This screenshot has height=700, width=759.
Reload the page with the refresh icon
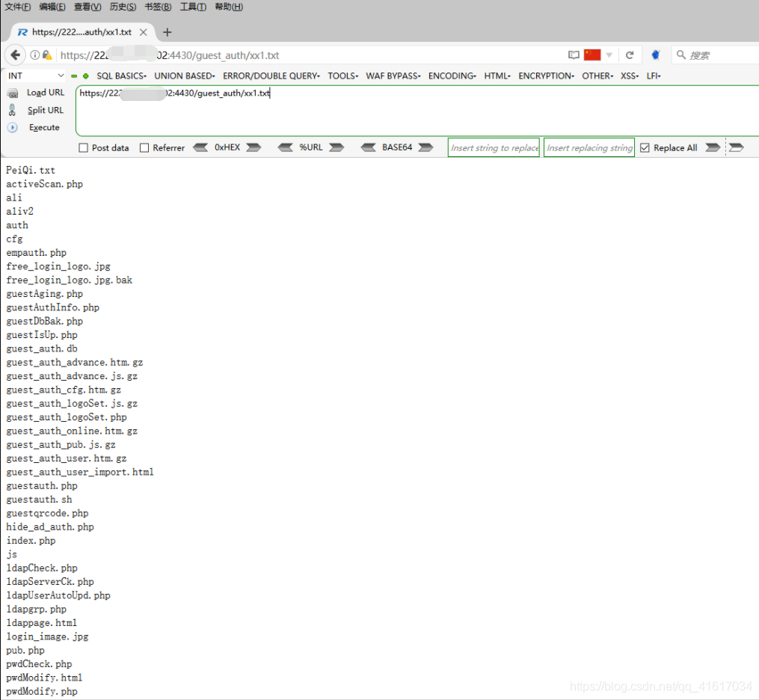630,55
